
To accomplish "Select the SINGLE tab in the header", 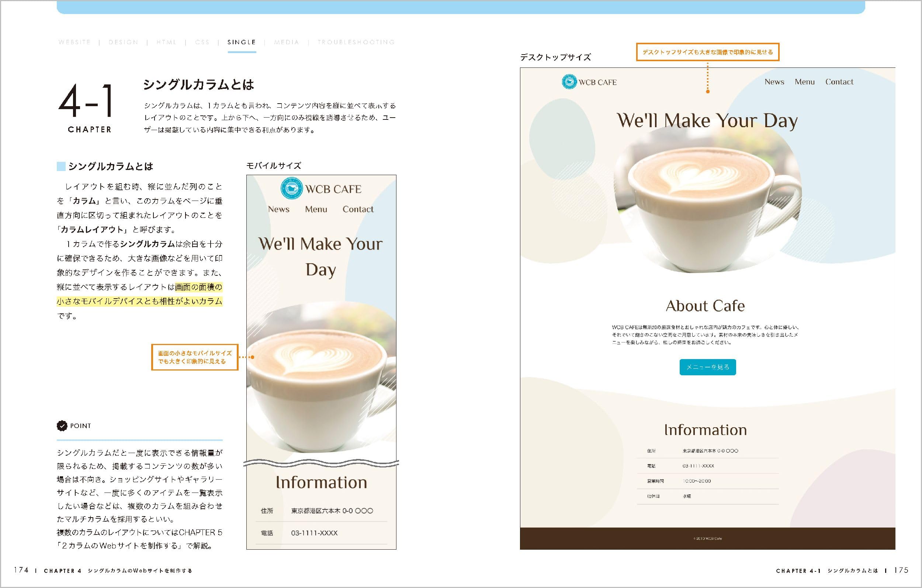I will (242, 42).
